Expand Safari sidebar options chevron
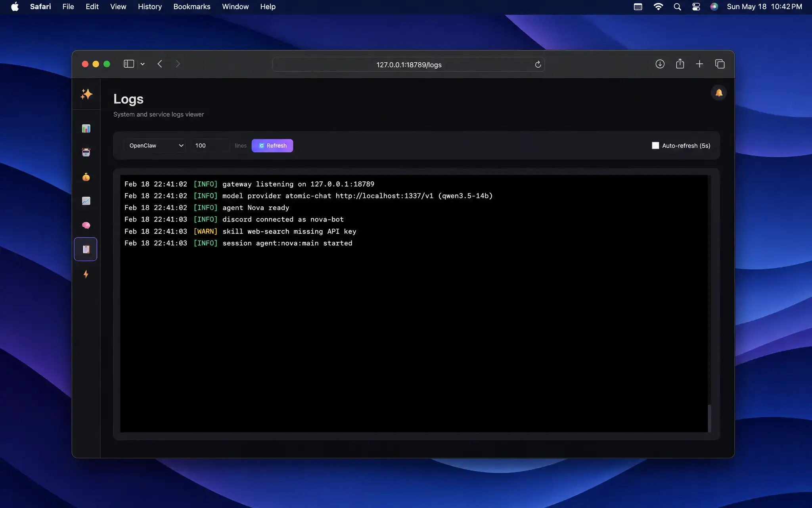 point(142,64)
